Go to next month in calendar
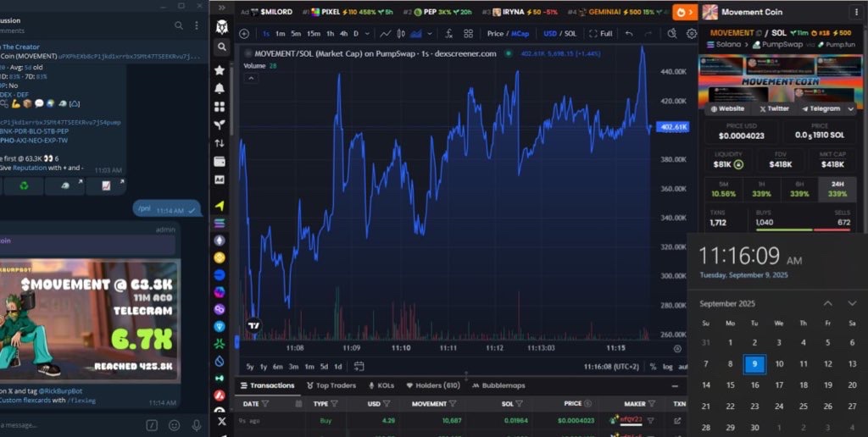 tap(852, 304)
